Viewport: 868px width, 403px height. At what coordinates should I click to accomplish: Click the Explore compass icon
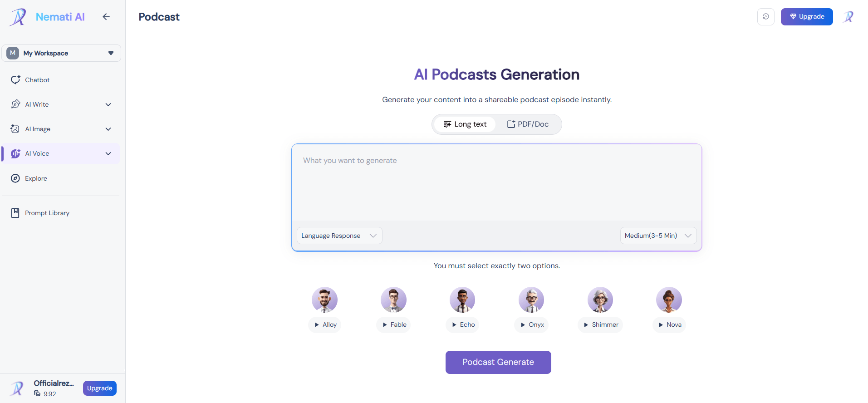coord(15,178)
